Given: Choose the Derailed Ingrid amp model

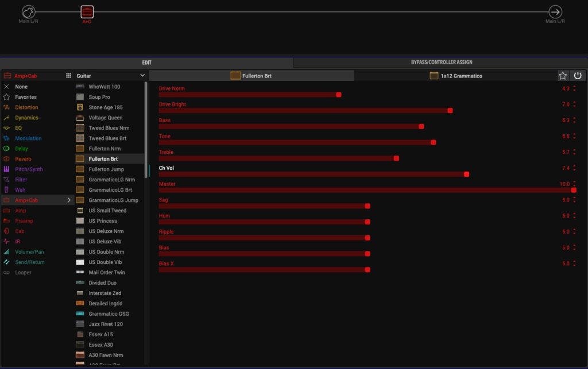Looking at the screenshot, I should (105, 304).
